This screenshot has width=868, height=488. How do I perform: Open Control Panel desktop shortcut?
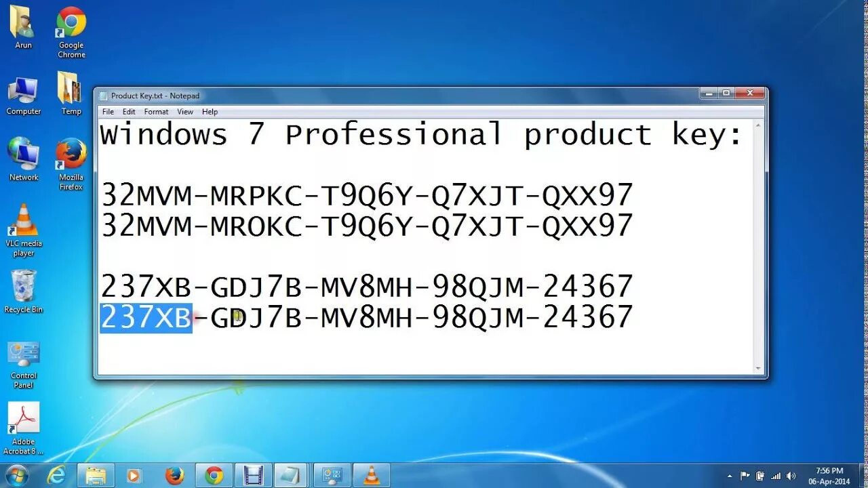click(24, 365)
